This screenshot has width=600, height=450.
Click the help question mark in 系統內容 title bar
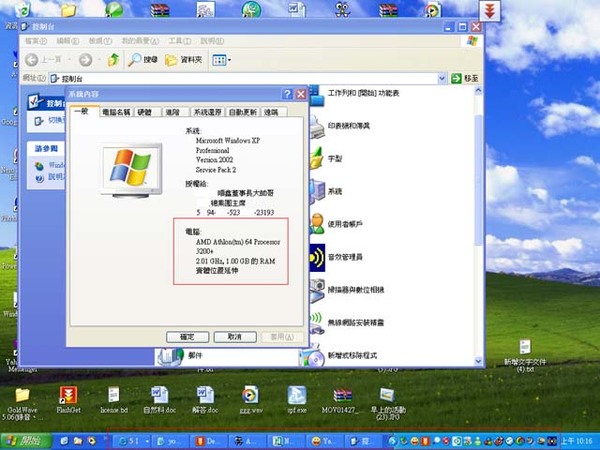(287, 94)
